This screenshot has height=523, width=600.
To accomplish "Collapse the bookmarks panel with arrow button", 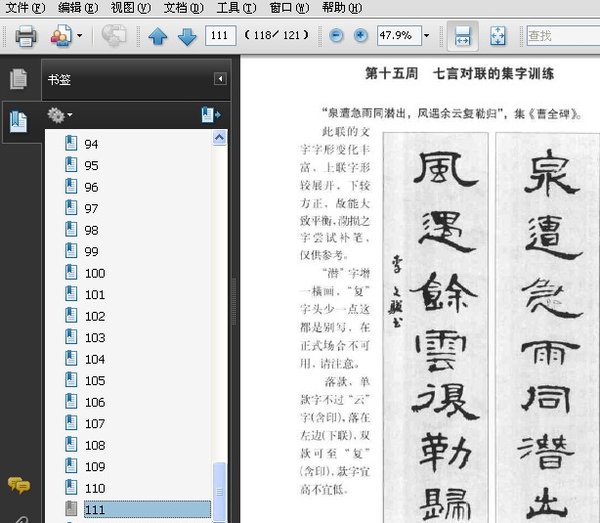I will (x=220, y=79).
